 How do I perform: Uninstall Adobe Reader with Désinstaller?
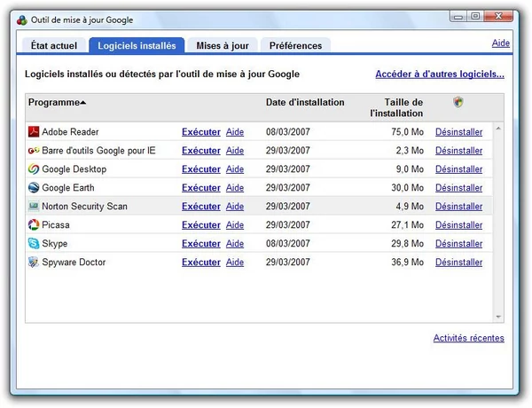point(458,131)
